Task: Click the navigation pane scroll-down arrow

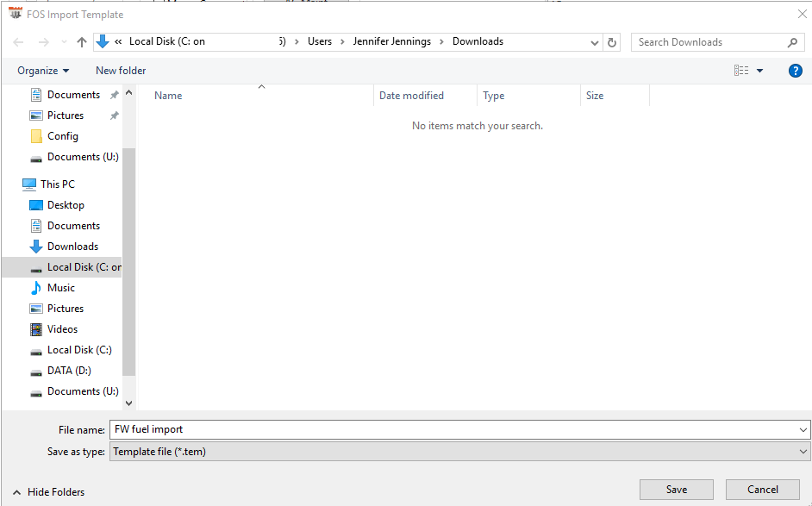Action: pos(129,402)
